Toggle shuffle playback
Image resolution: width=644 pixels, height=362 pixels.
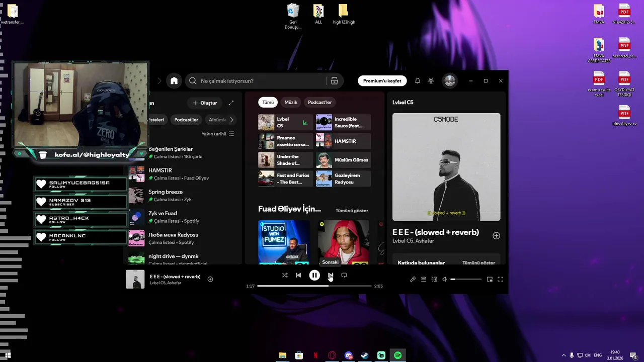(285, 275)
